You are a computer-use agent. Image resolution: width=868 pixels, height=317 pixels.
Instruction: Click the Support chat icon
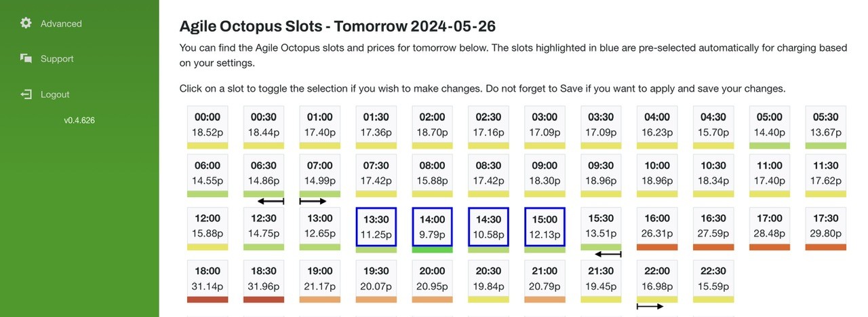click(x=26, y=58)
